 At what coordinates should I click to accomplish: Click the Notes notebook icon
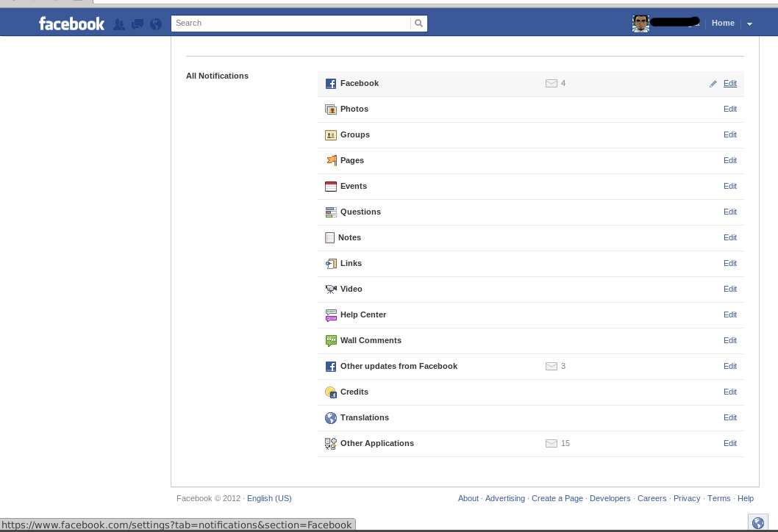[x=329, y=238]
